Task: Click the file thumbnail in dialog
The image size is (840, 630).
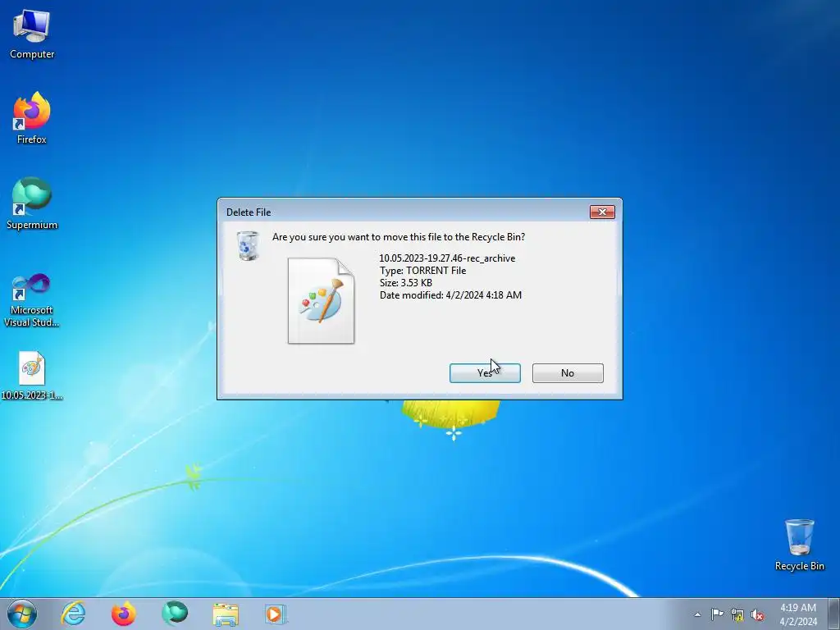Action: 321,300
